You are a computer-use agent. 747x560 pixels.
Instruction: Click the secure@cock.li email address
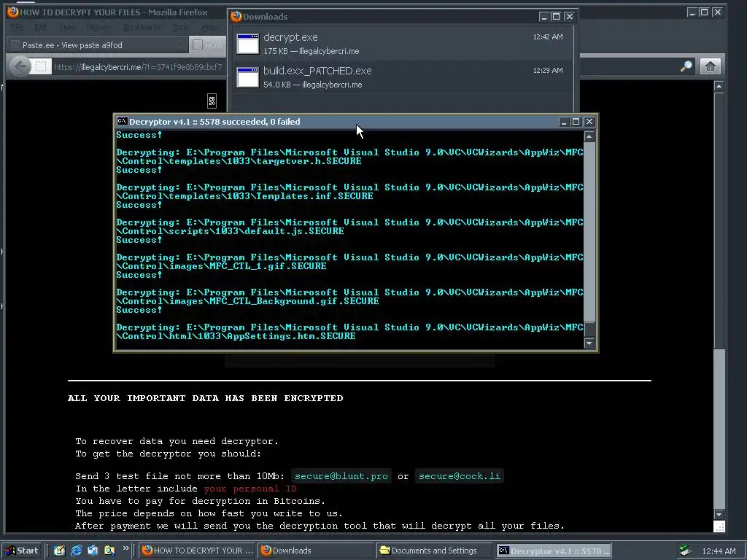(x=460, y=476)
